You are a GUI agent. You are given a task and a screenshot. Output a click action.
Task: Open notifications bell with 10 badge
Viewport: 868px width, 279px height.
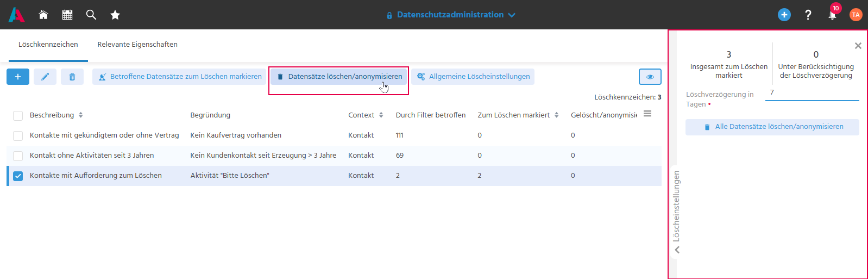pos(833,14)
